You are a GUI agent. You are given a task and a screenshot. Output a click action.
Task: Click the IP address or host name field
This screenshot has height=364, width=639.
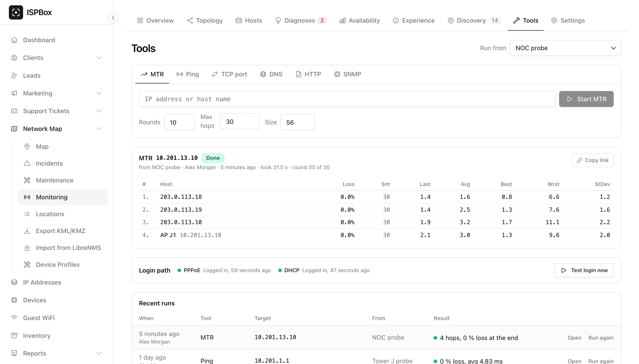(x=347, y=99)
